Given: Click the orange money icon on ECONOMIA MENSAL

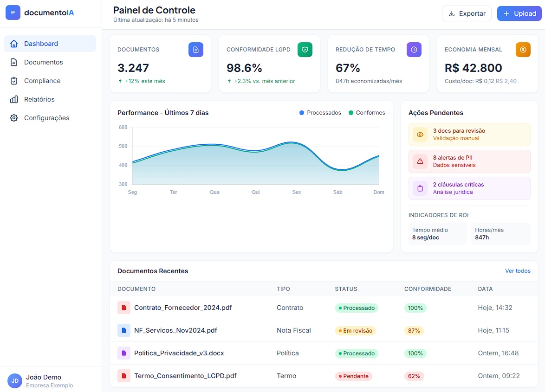Looking at the screenshot, I should 523,50.
